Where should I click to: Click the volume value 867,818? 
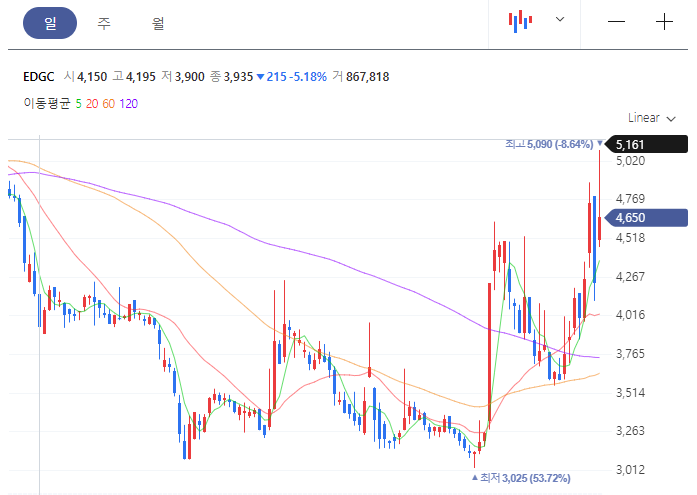tap(368, 77)
